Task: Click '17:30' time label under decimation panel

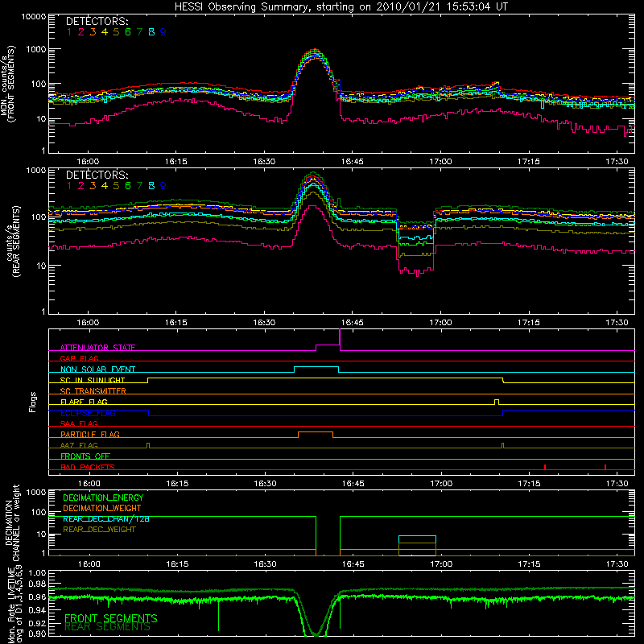Action: pyautogui.click(x=617, y=564)
